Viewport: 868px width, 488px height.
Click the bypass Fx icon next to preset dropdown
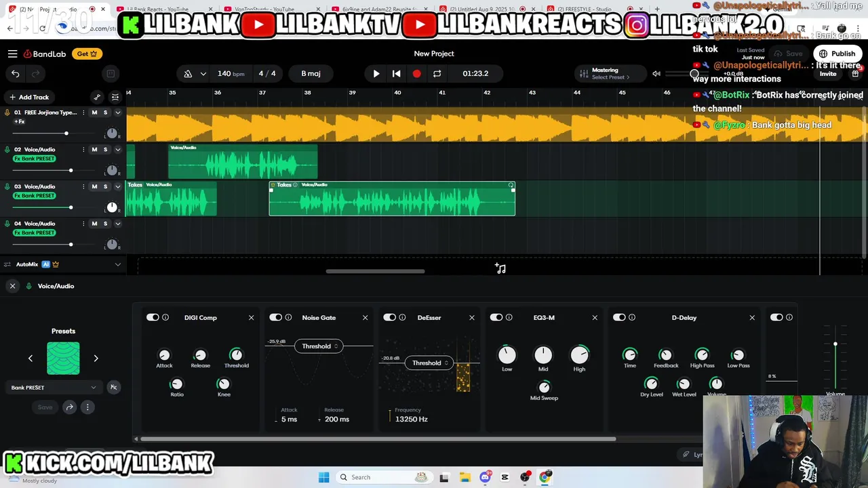113,388
